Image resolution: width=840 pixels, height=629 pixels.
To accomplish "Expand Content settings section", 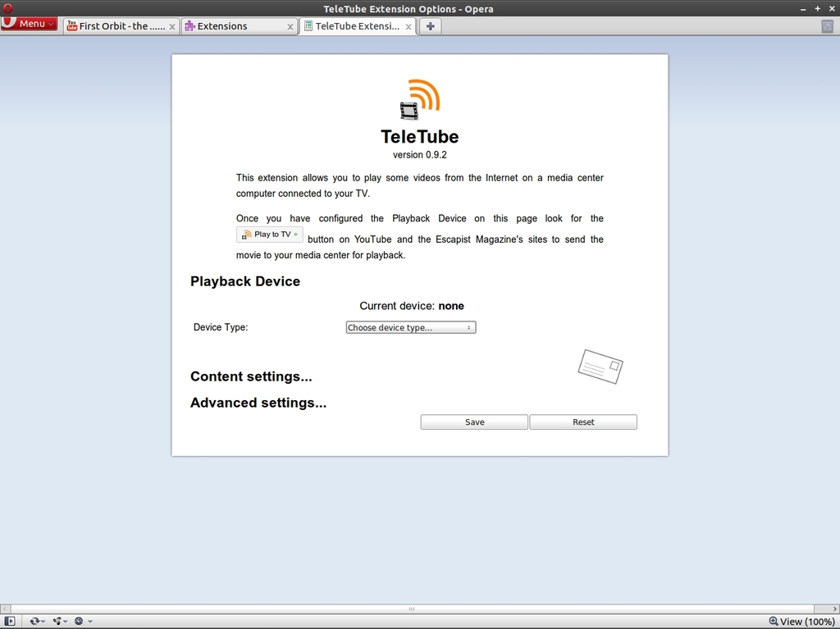I will click(x=251, y=376).
